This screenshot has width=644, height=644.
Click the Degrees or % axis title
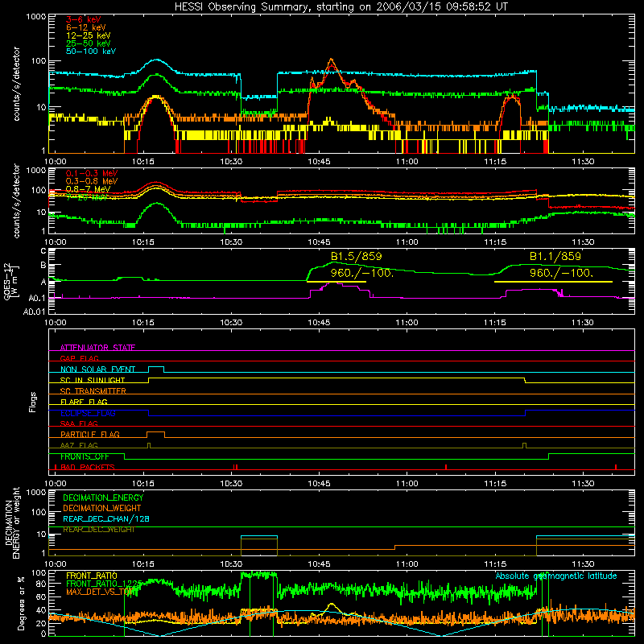point(21,604)
